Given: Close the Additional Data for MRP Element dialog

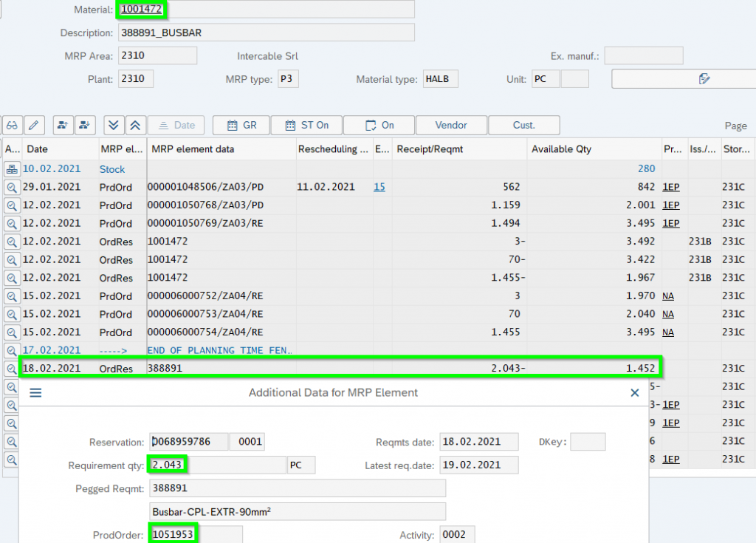Looking at the screenshot, I should point(634,393).
